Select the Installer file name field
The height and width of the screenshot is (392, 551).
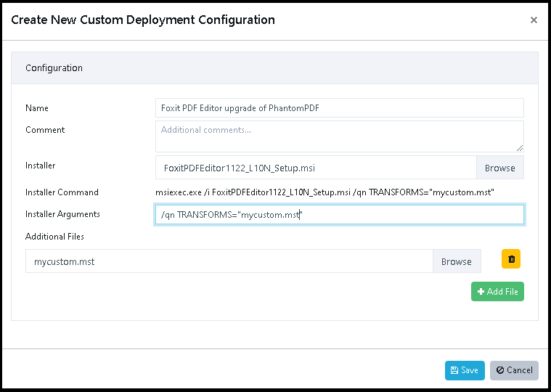click(x=316, y=168)
